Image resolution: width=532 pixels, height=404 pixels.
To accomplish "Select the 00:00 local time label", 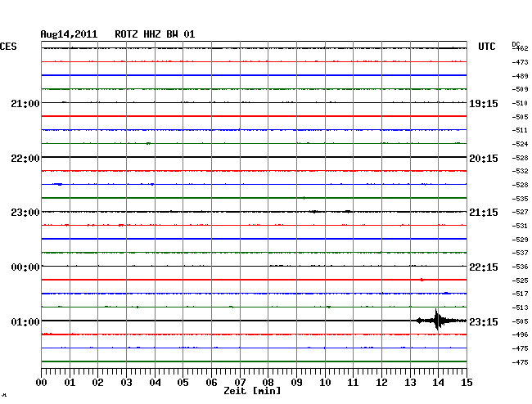I will coord(25,267).
